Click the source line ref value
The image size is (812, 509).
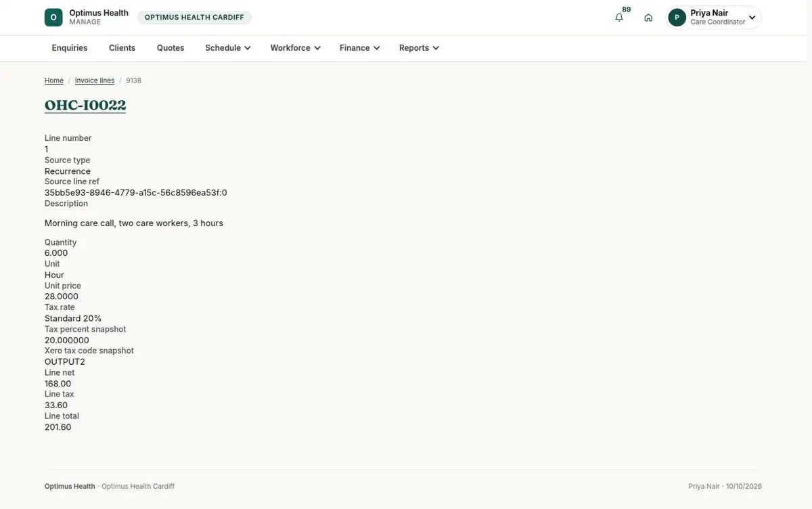click(136, 193)
